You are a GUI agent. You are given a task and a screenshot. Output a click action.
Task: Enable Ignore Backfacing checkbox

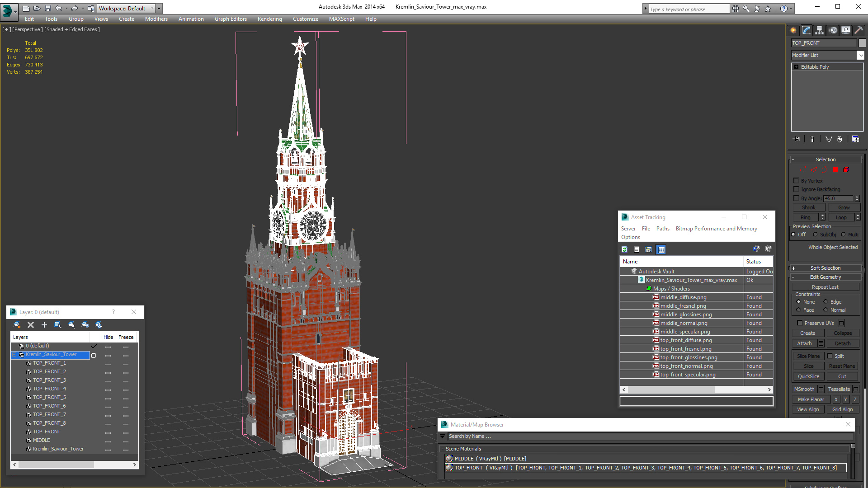pos(797,189)
